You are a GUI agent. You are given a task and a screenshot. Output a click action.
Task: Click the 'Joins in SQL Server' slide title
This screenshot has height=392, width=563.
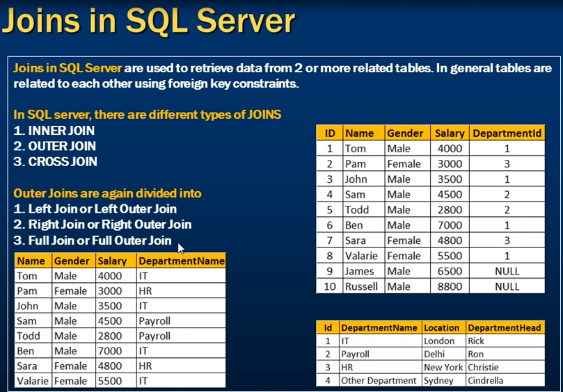tap(148, 21)
